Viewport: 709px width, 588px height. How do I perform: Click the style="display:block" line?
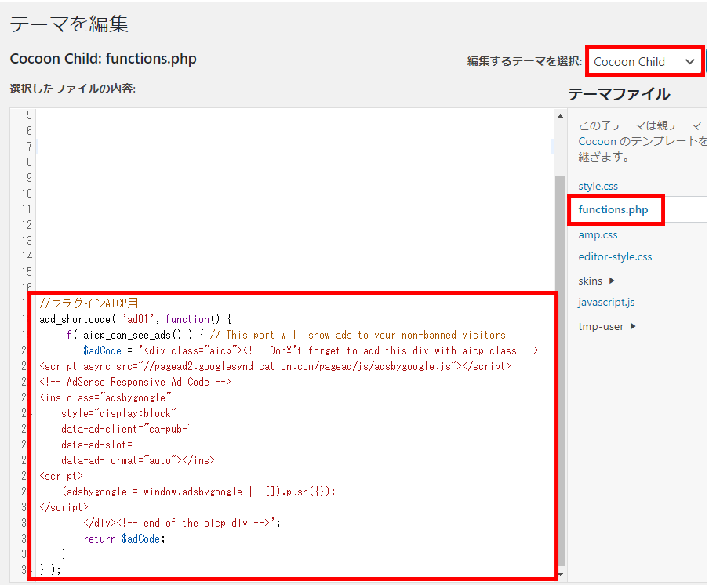tap(119, 413)
